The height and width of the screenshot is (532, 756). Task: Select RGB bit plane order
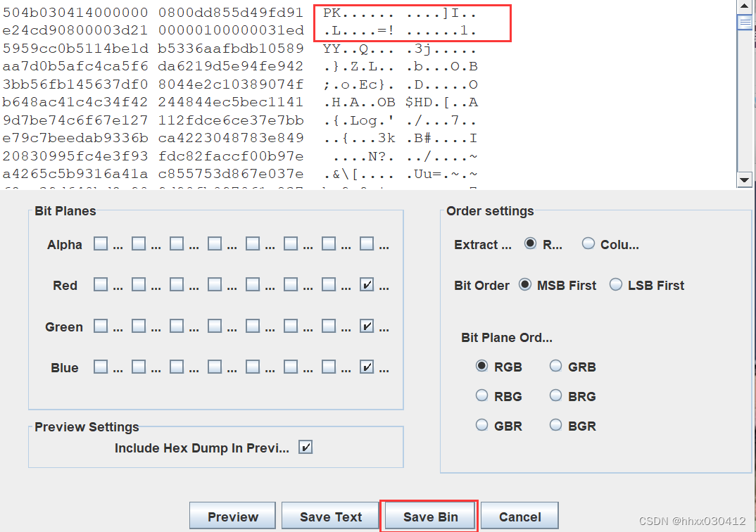pos(481,366)
